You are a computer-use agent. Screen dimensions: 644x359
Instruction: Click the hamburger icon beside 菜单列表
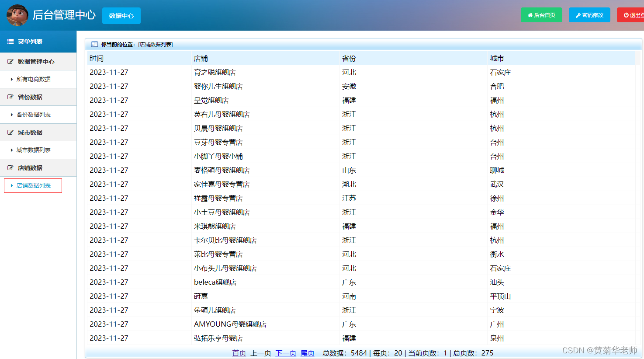tap(10, 42)
